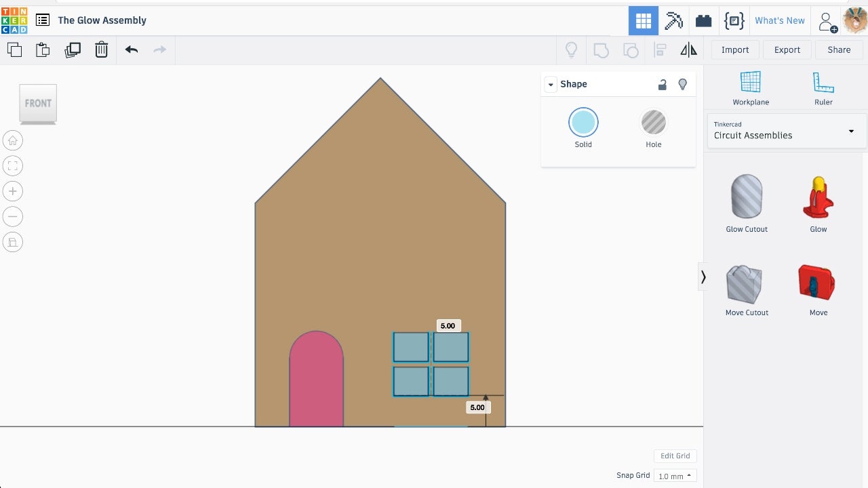Switch to 3D design grid view
The image size is (868, 488).
(x=644, y=20)
